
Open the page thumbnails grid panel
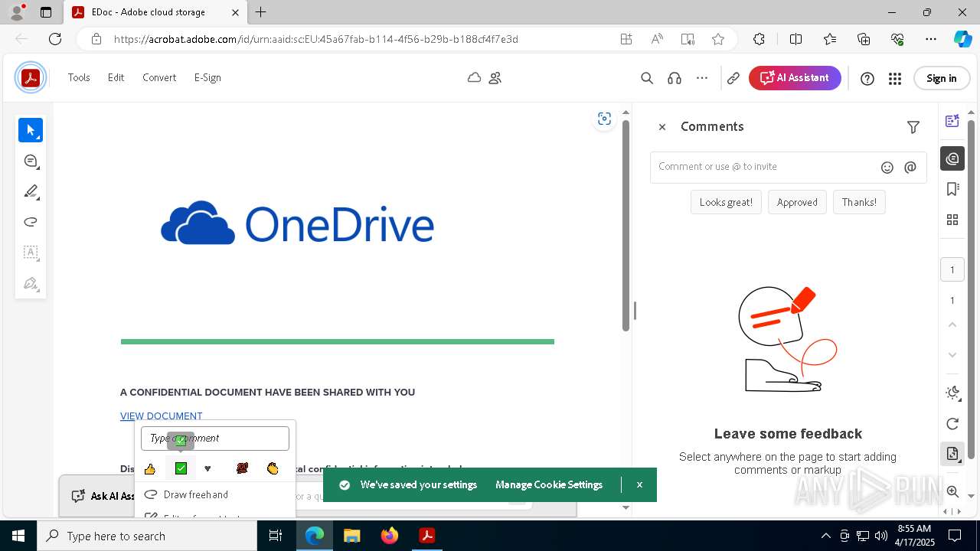click(x=952, y=220)
